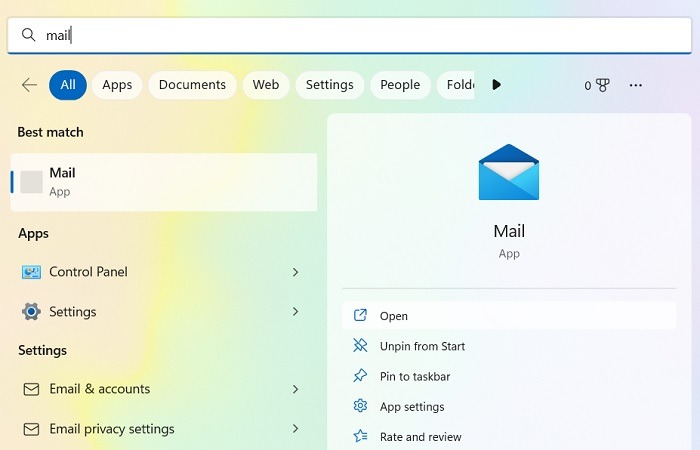This screenshot has width=700, height=450.
Task: Click the search magnifier icon
Action: tap(29, 34)
